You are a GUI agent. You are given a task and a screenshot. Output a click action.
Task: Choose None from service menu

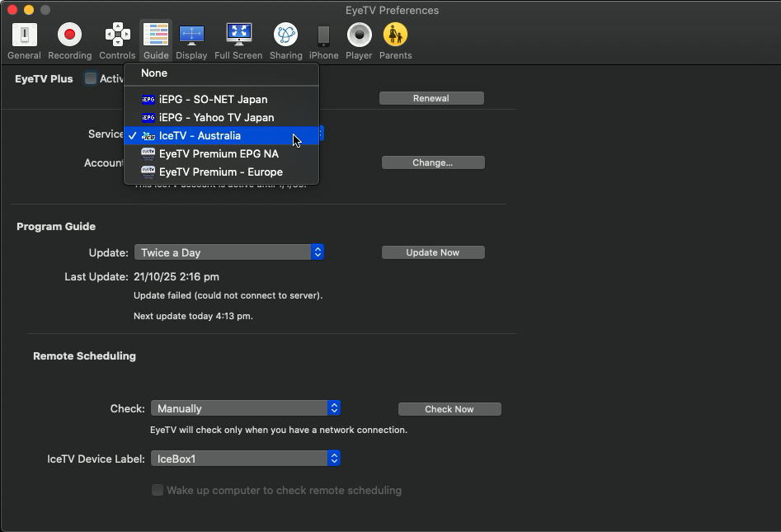221,73
